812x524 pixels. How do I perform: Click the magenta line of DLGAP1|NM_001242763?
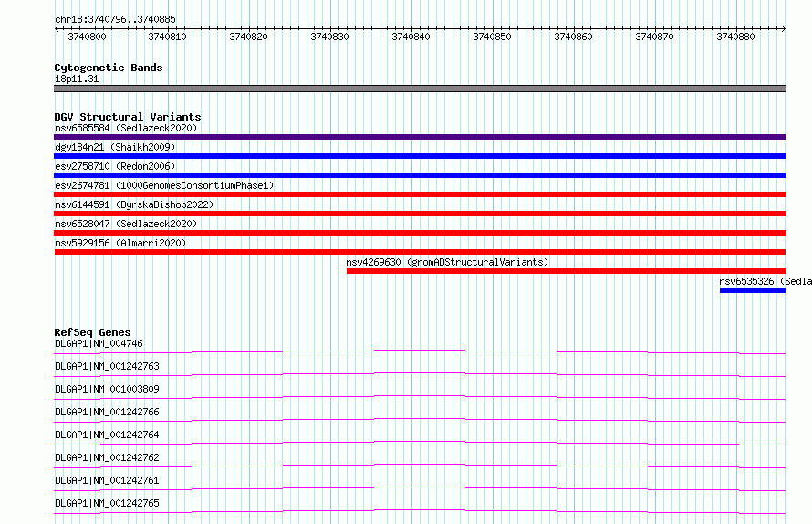420,374
